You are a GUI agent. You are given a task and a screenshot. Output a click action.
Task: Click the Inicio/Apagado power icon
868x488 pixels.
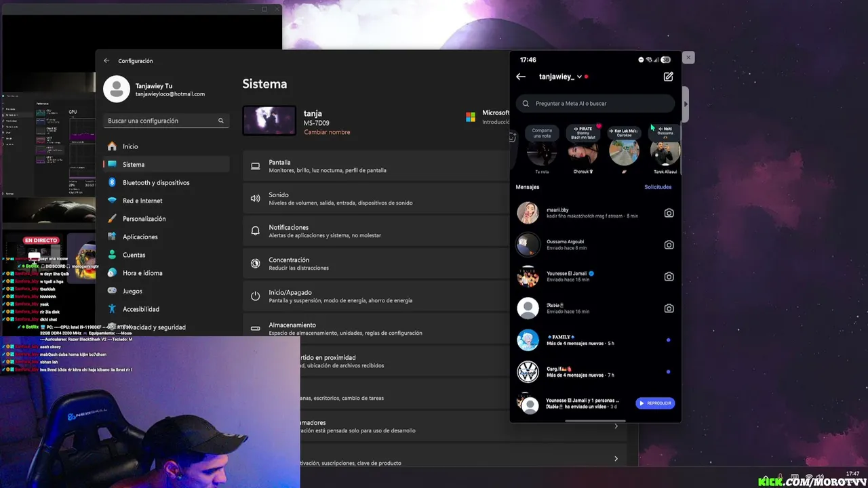pyautogui.click(x=256, y=296)
